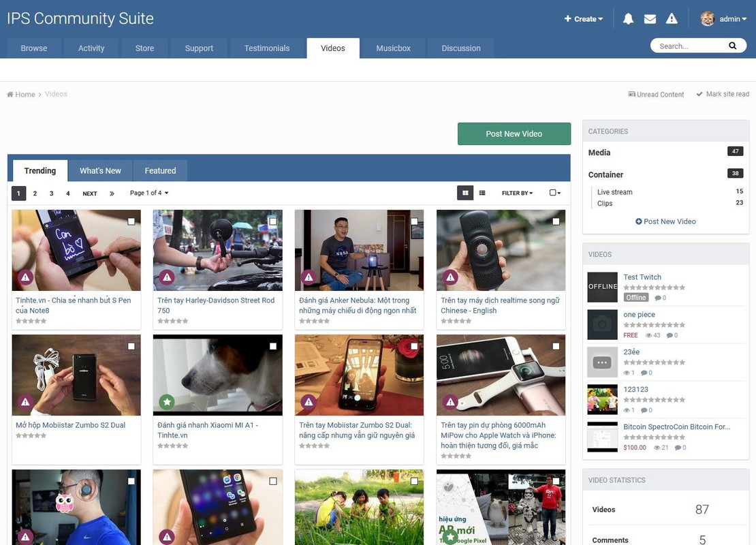The height and width of the screenshot is (545, 756).
Task: Open Bitcoin SpectroCoin video title link
Action: (676, 427)
